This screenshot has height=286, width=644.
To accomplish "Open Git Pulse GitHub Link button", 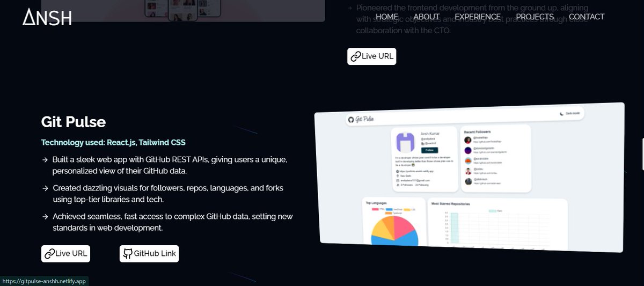I will (149, 253).
